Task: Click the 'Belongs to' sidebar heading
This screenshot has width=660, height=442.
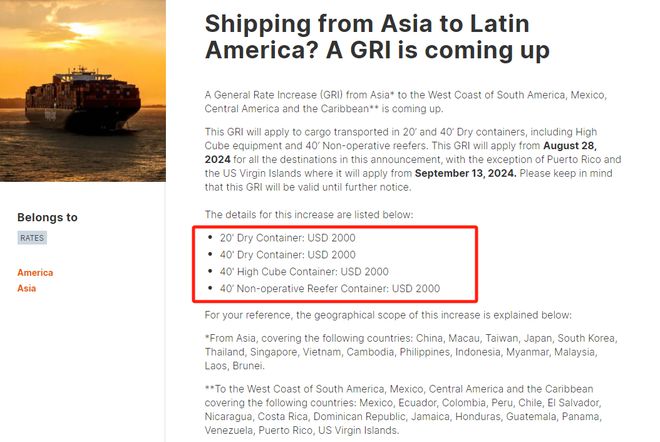Action: 47,217
